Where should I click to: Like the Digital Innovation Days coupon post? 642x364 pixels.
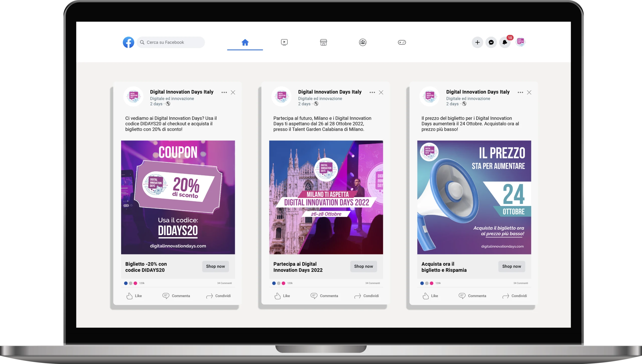[134, 296]
